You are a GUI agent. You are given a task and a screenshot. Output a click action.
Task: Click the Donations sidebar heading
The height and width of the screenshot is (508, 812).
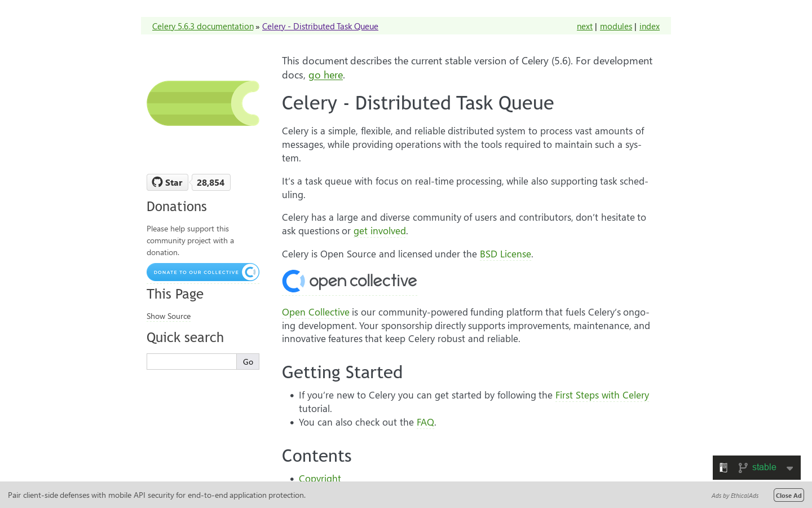(x=176, y=206)
